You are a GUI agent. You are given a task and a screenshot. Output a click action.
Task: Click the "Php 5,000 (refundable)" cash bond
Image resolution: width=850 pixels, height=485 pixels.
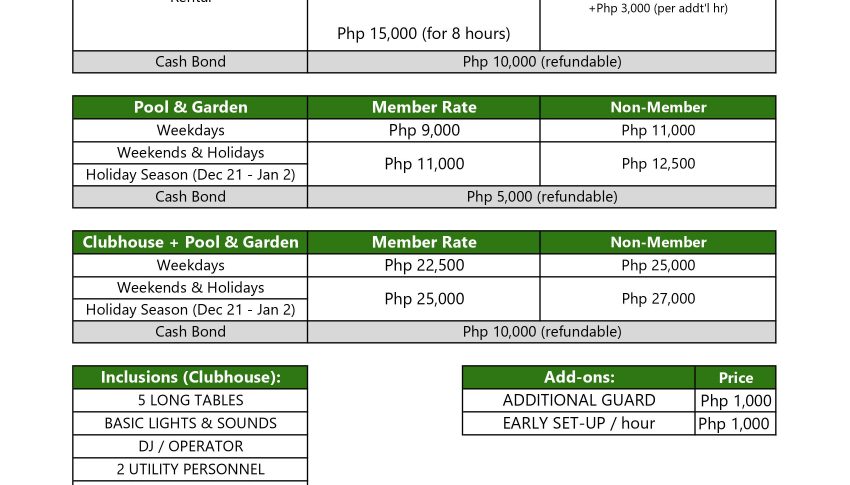click(x=542, y=197)
